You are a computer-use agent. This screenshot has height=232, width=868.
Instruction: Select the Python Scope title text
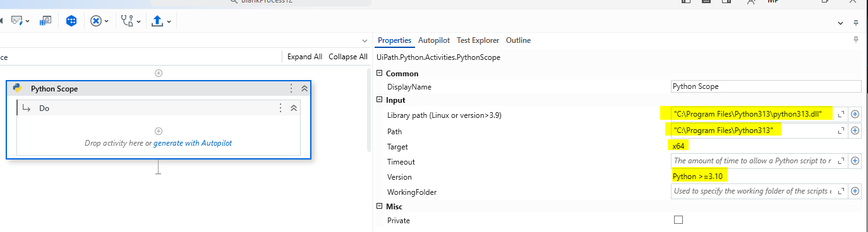point(54,89)
